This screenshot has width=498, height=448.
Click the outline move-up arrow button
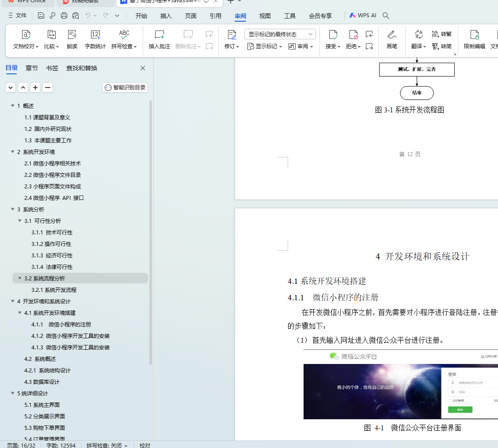tap(23, 88)
